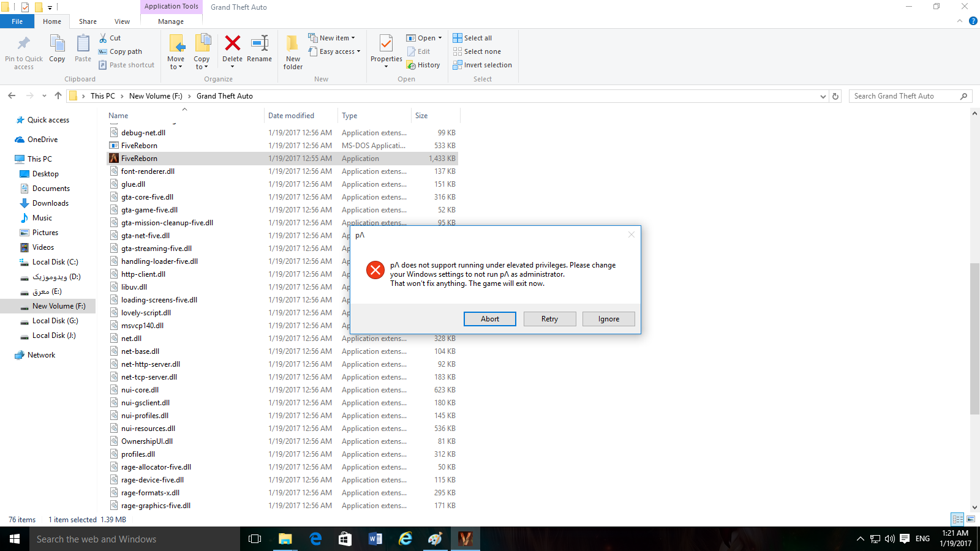Open the New item dropdown
This screenshot has height=551, width=980.
331,38
